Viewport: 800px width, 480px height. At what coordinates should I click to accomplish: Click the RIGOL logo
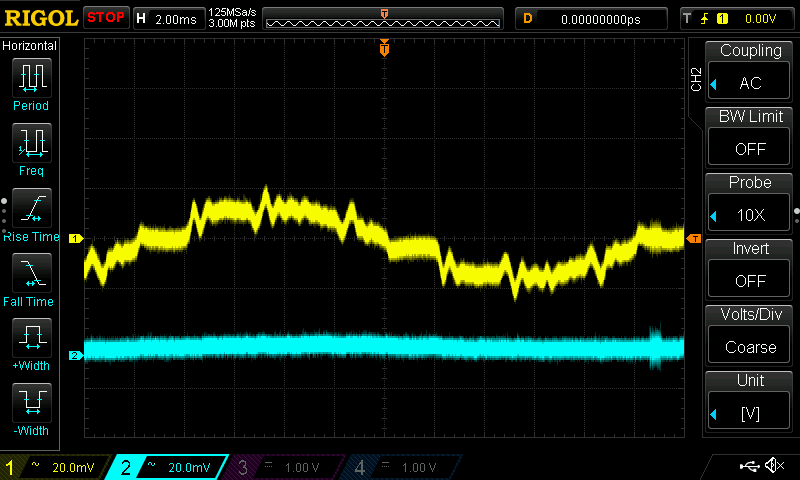pyautogui.click(x=41, y=18)
